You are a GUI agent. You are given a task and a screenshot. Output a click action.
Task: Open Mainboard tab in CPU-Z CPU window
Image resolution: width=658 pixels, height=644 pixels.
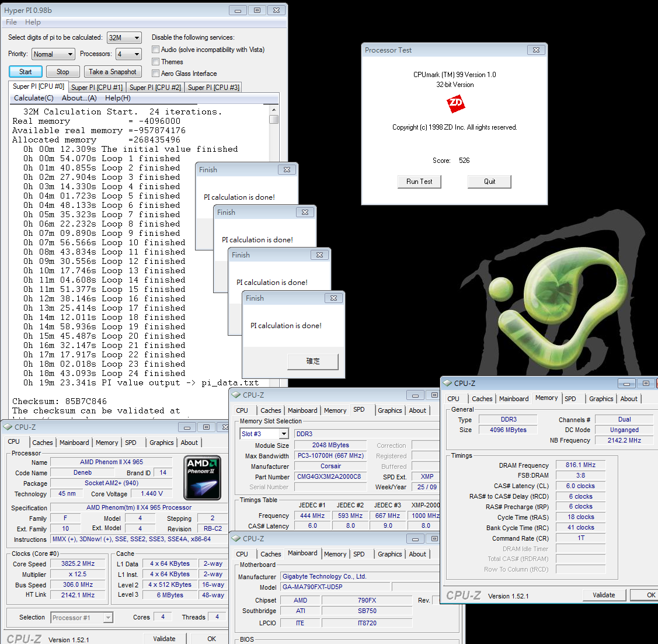(74, 443)
